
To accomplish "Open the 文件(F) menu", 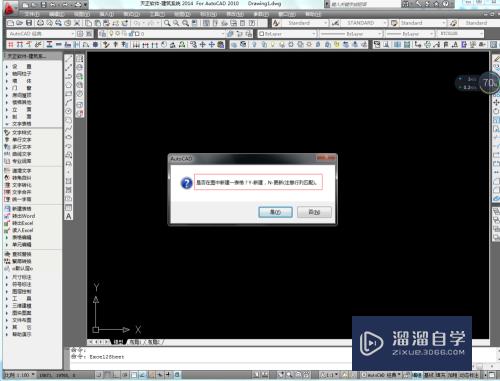I will pos(32,14).
